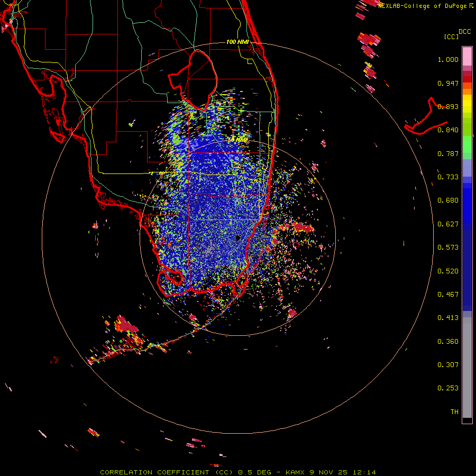This screenshot has width=476, height=476.
Task: Click the 0.253 legend label
Action: coord(448,388)
